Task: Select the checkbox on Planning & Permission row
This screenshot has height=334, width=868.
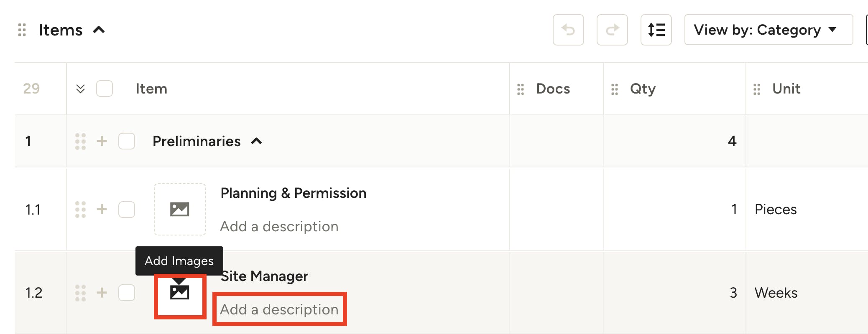Action: (127, 210)
